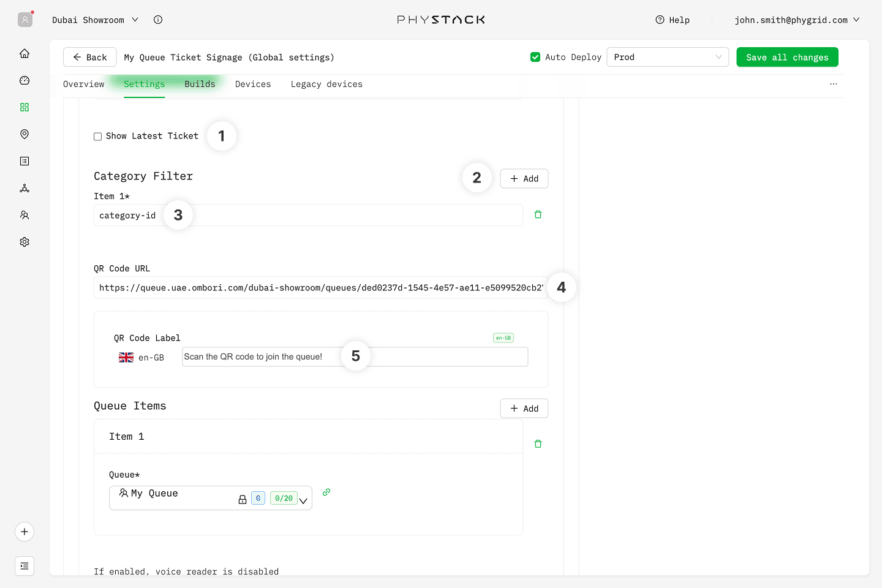Image resolution: width=882 pixels, height=588 pixels.
Task: Open the Home icon in sidebar
Action: pos(24,53)
